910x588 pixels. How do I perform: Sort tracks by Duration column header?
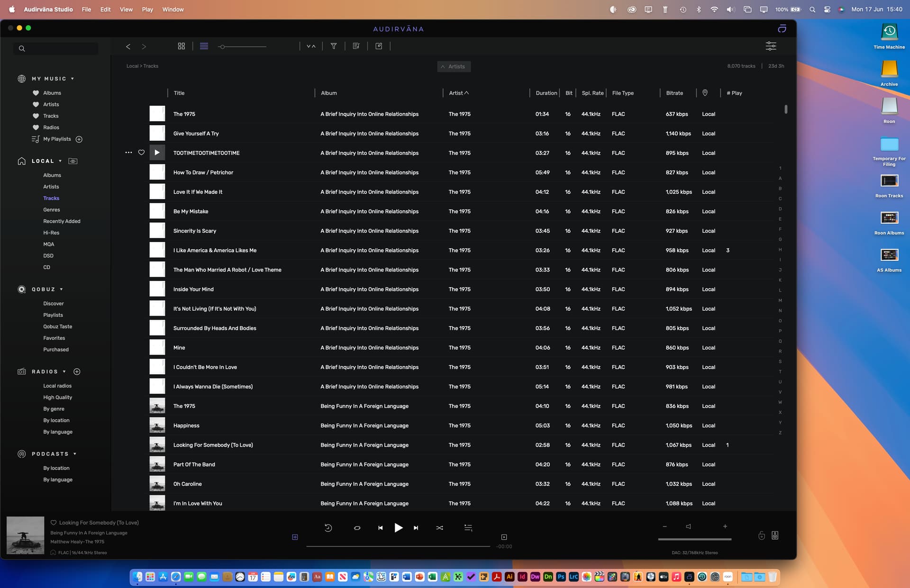point(546,93)
